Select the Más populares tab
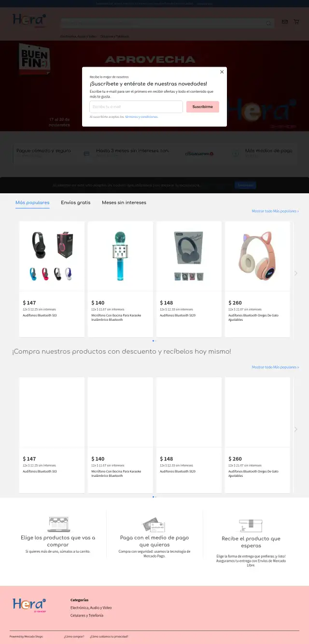Screen dimensions: 309x644 [32, 202]
